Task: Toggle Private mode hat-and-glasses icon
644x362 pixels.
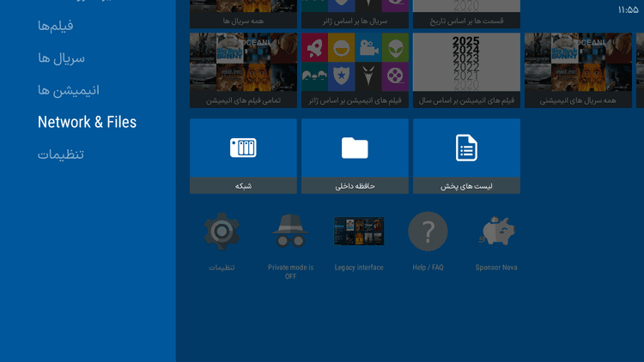Action: (290, 232)
